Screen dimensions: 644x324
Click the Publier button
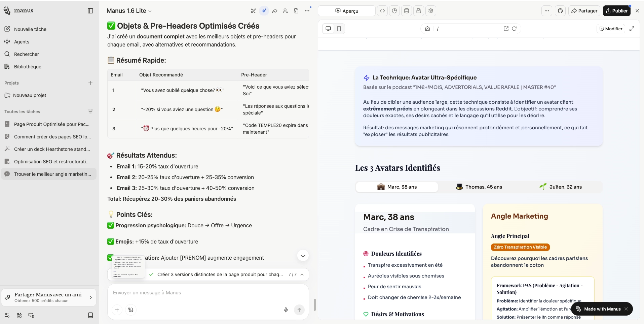tap(616, 11)
